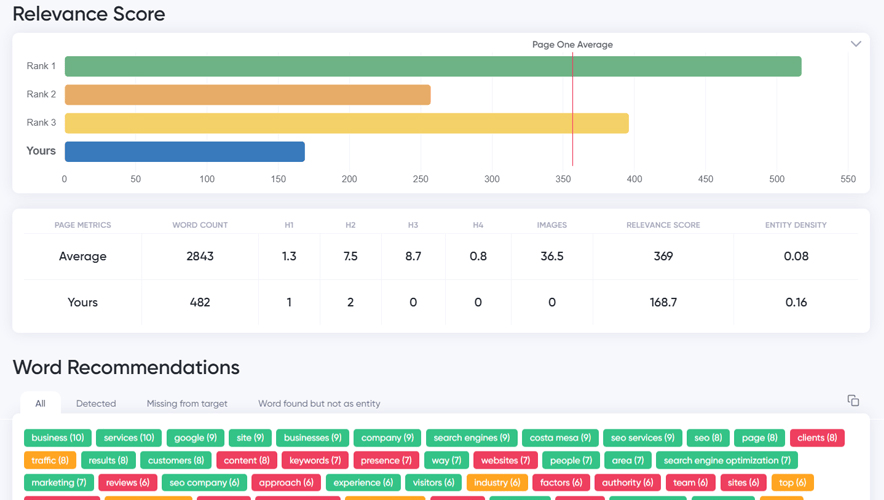Click the WORD COUNT column header
This screenshot has width=884, height=500.
click(x=200, y=225)
